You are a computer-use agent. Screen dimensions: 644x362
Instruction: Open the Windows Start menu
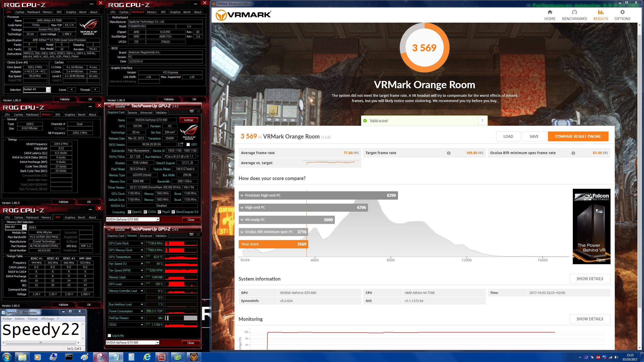click(7, 357)
